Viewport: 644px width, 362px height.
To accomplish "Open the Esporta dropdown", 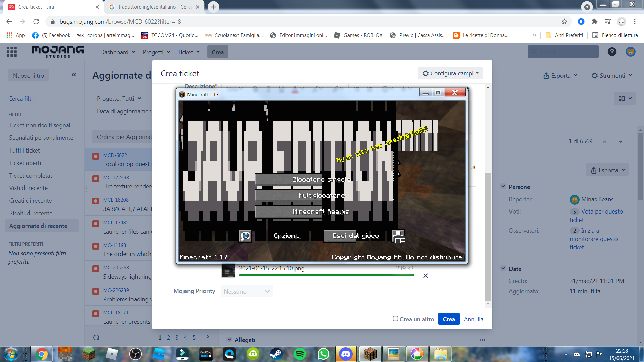I will [560, 76].
